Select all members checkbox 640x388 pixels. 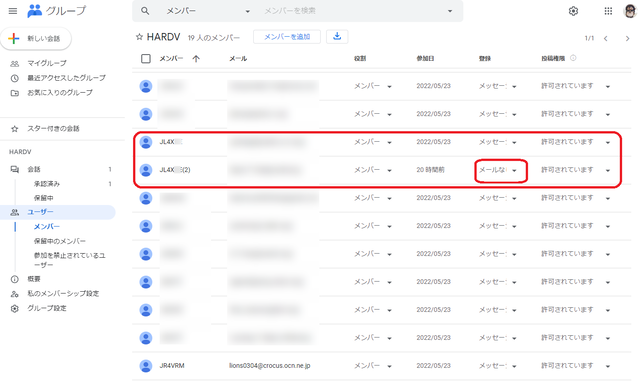146,59
